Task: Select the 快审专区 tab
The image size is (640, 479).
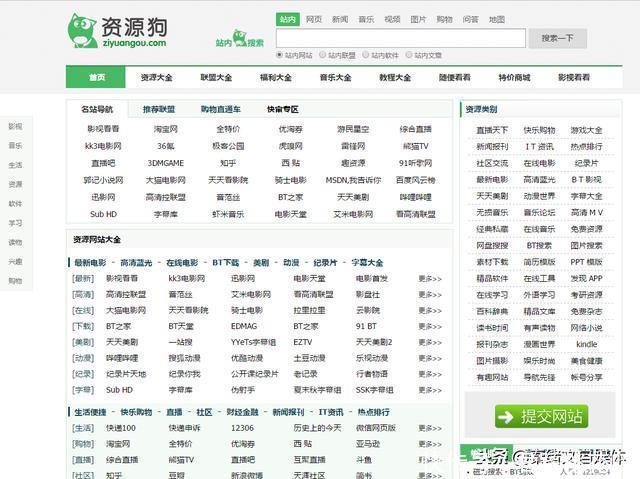Action: [x=283, y=109]
